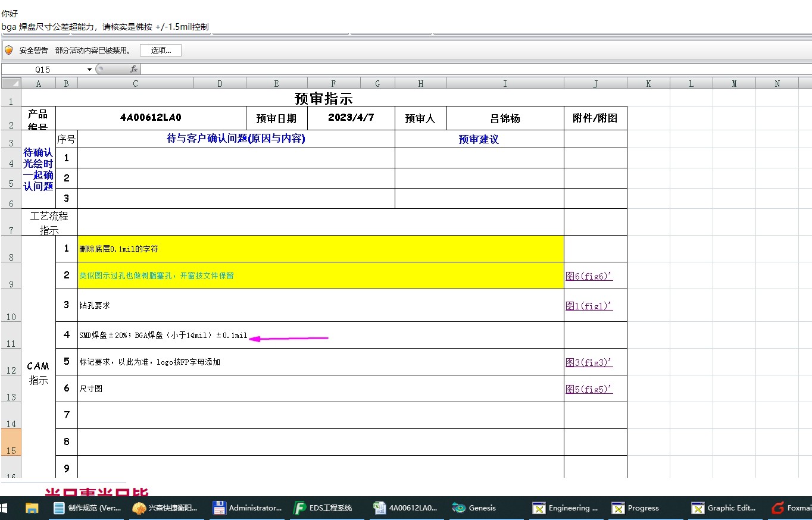Switch to Progress taskbar window
The height and width of the screenshot is (520, 812).
646,508
